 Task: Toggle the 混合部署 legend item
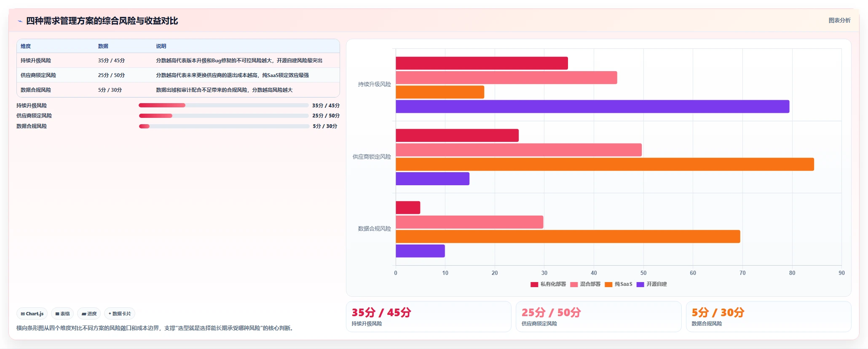click(585, 285)
